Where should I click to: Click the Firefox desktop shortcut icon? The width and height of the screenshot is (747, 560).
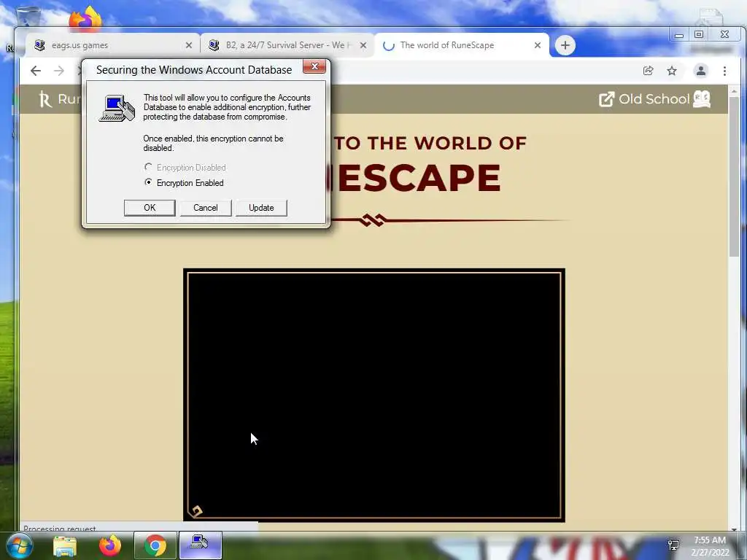coord(85,18)
